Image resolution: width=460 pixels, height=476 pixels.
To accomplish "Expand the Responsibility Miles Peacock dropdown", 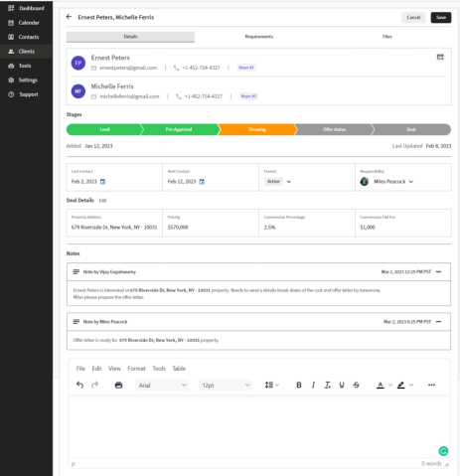I will tap(411, 182).
